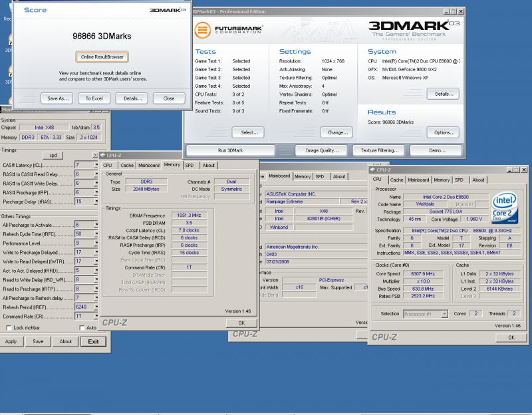532x415 pixels.
Task: Open the RAS# Precharge (tRP) dropdown
Action: [x=96, y=192]
